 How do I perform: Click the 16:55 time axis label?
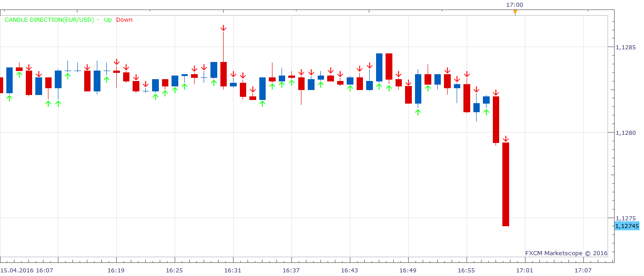tap(466, 270)
